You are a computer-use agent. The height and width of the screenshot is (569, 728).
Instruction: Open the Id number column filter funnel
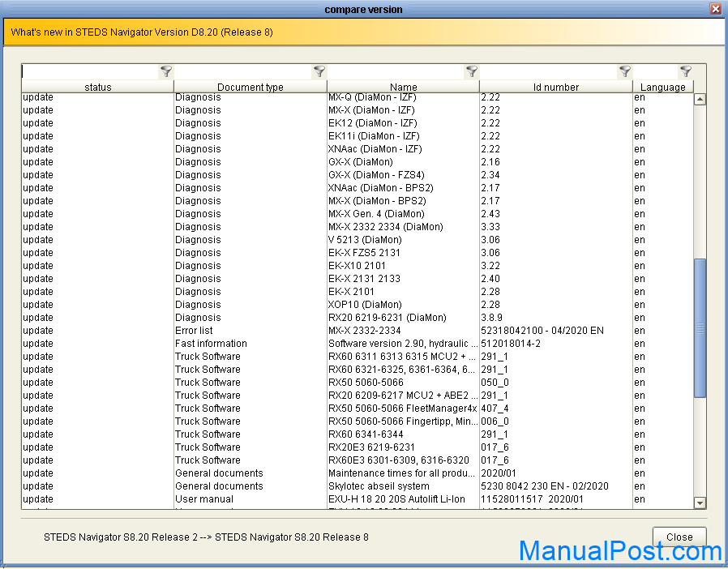625,71
